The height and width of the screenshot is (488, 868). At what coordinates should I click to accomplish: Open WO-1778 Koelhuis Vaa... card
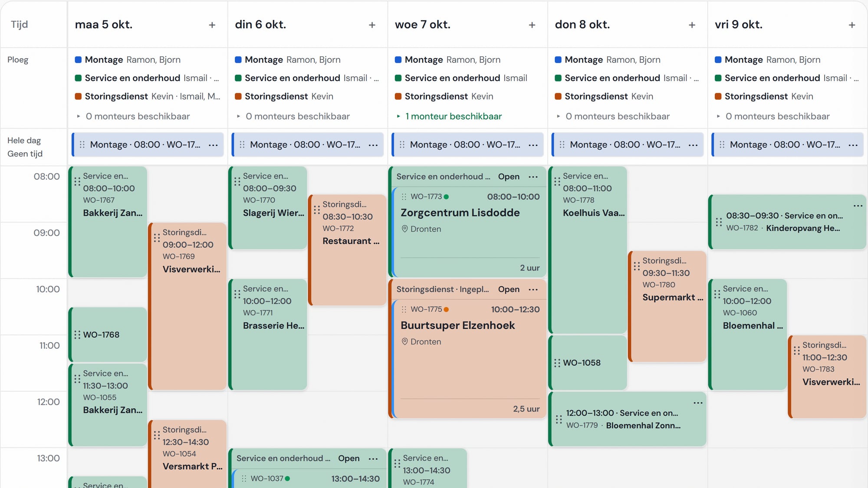coord(588,250)
